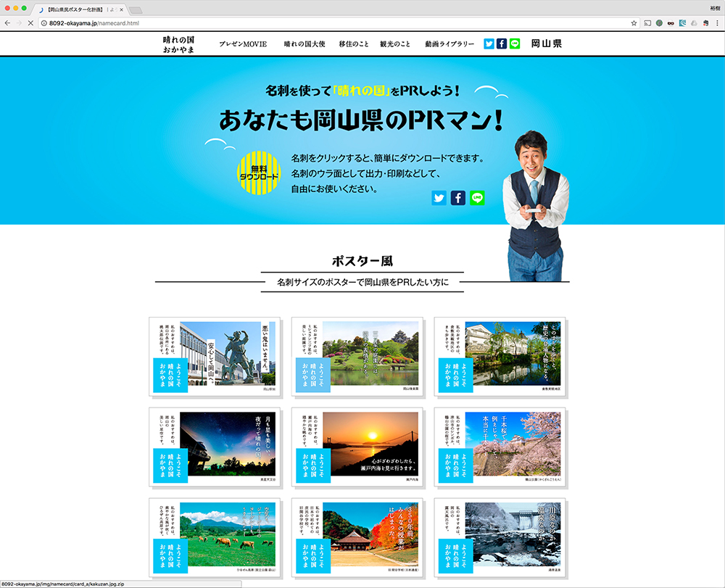Viewport: 725px width, 588px height.
Task: Click the LINE icon in the top navigation
Action: coord(515,44)
